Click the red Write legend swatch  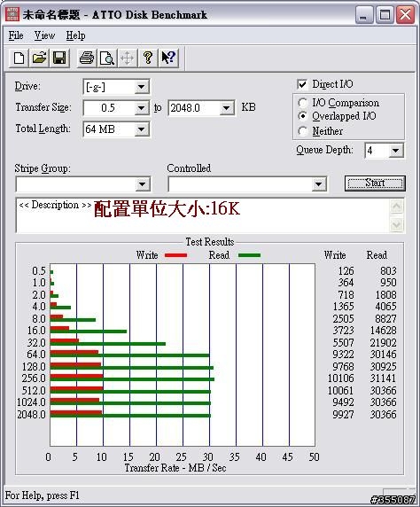click(x=176, y=255)
